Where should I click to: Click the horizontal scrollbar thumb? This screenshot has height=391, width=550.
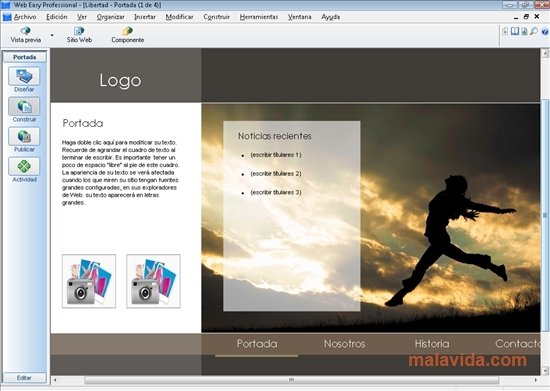click(x=291, y=380)
